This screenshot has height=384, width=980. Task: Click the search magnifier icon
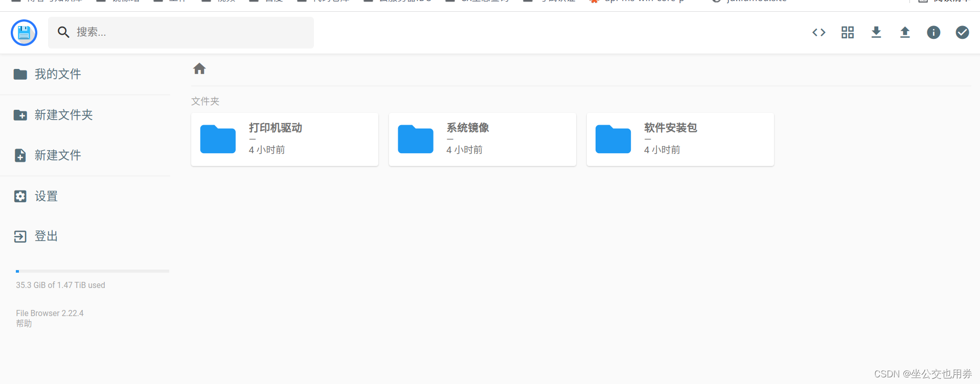[63, 32]
